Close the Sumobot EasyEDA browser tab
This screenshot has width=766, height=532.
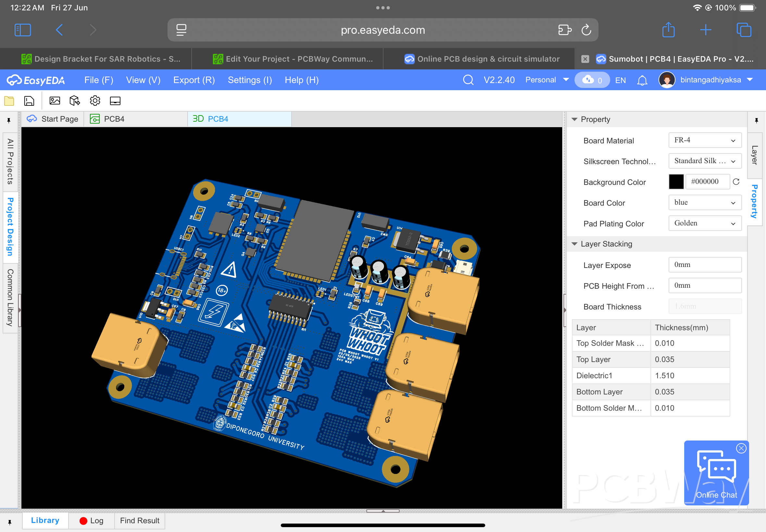point(585,59)
